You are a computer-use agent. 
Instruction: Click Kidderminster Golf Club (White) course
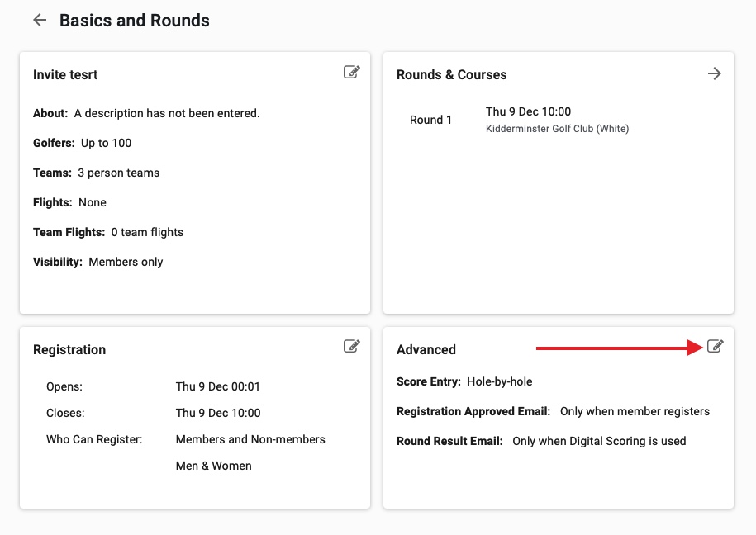pos(557,129)
